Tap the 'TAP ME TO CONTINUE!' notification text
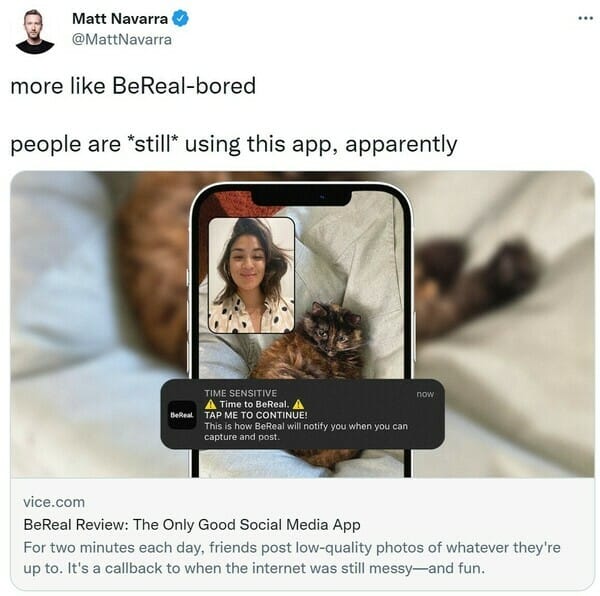Viewport: 600px width, 596px height. pyautogui.click(x=256, y=415)
